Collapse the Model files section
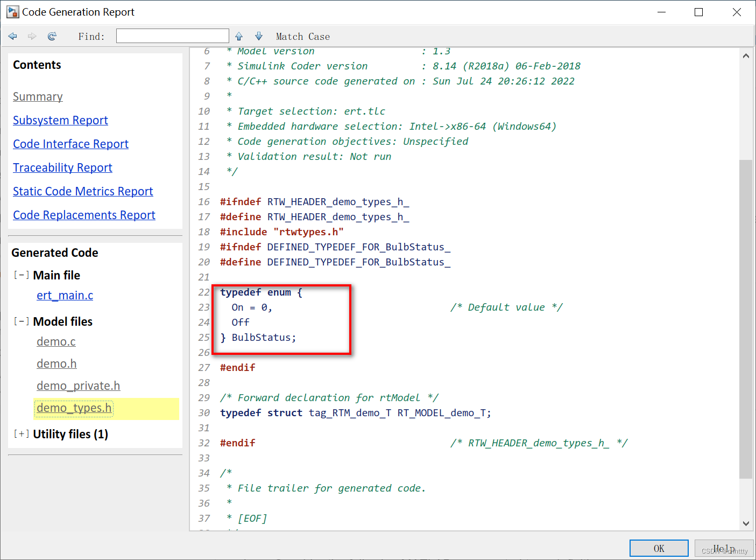The height and width of the screenshot is (560, 756). pos(22,321)
